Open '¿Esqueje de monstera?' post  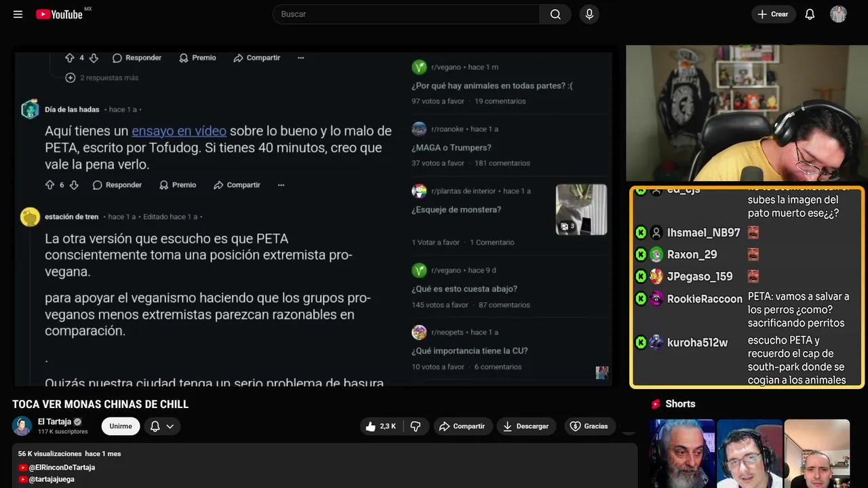(x=456, y=210)
